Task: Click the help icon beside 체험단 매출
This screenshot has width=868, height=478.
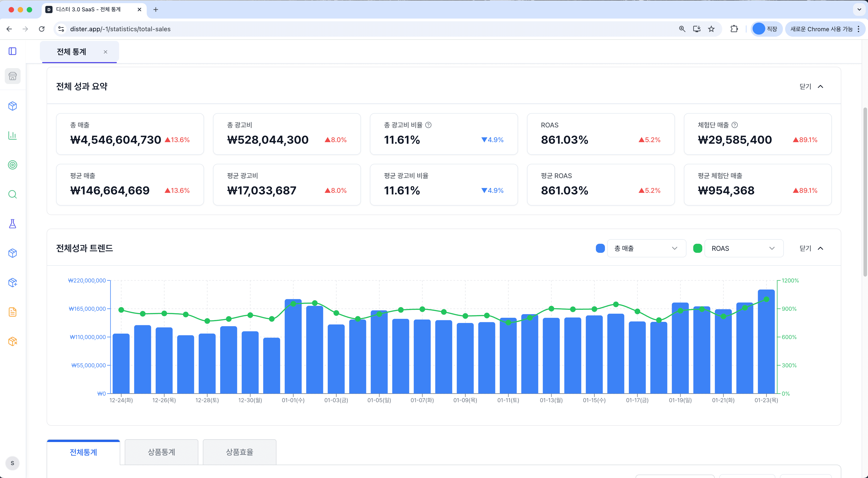Action: pos(735,125)
